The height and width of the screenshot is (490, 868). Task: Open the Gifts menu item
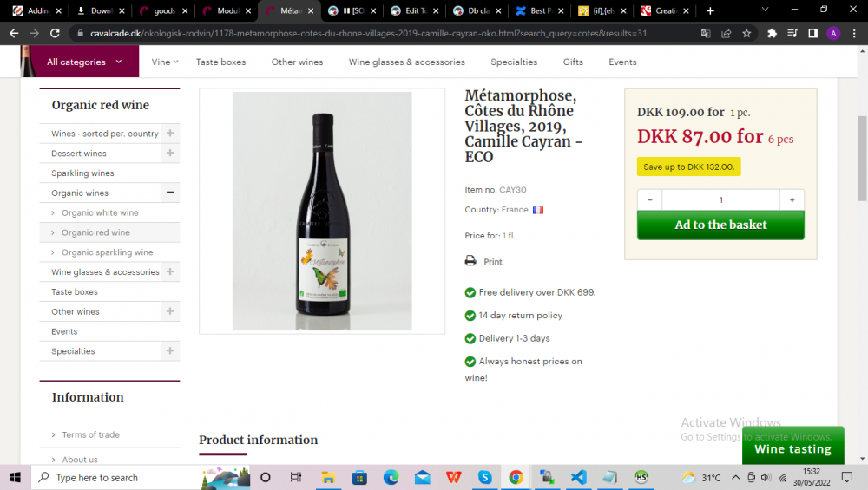tap(573, 62)
